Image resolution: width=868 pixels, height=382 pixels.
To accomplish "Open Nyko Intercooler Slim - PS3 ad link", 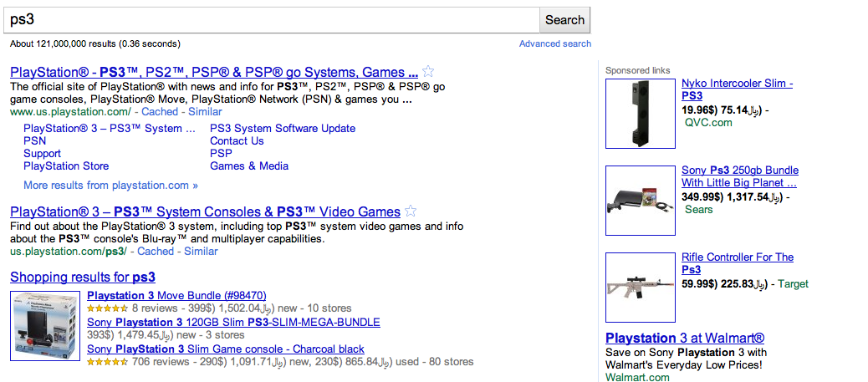I will click(x=738, y=89).
